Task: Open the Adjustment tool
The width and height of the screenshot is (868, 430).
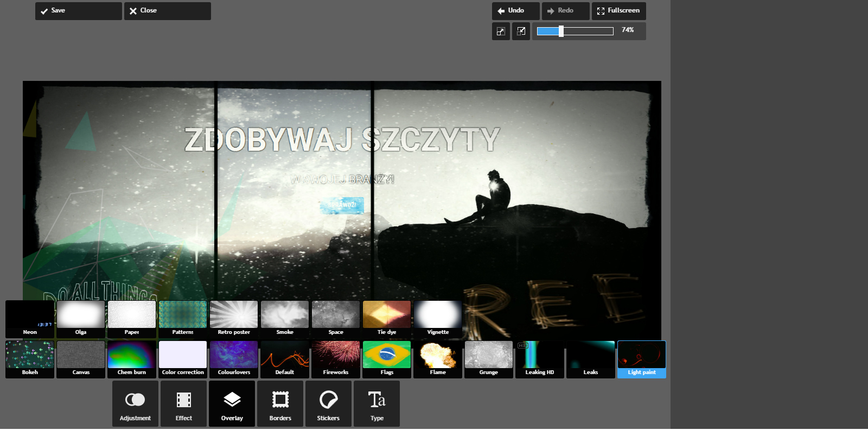Action: (x=135, y=403)
